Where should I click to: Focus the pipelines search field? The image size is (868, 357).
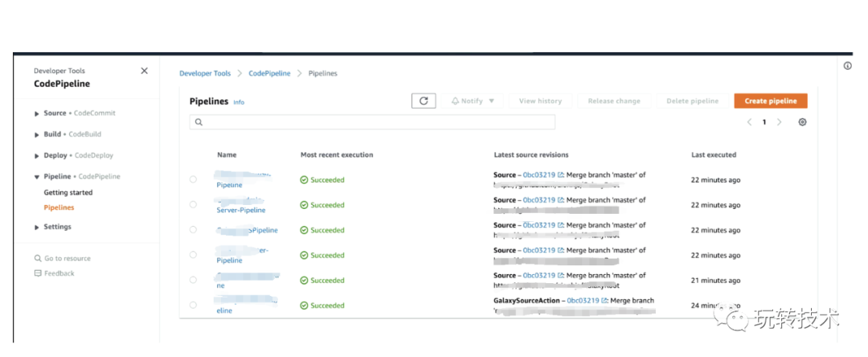[372, 122]
